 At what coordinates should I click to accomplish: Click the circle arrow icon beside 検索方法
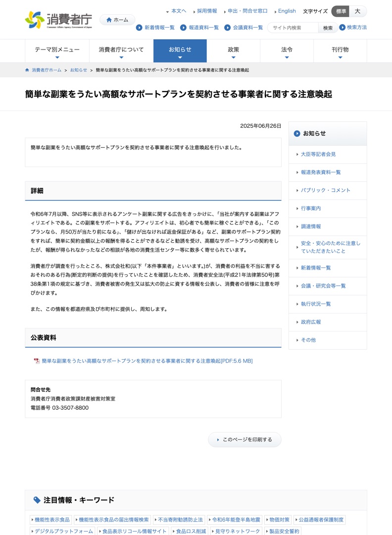click(x=342, y=27)
